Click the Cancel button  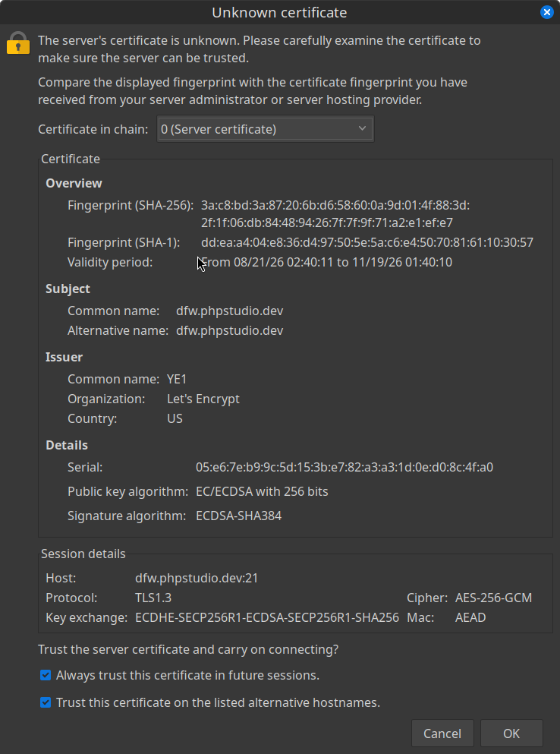click(x=442, y=733)
